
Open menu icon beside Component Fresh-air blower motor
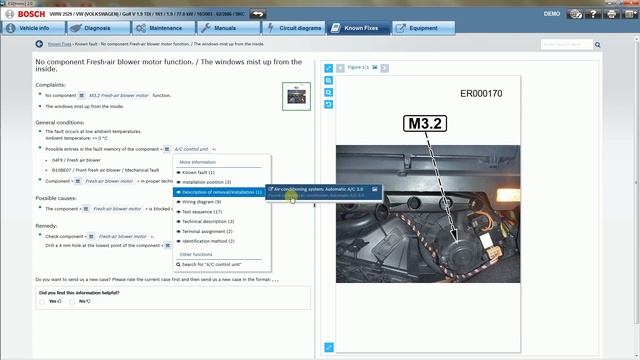click(x=78, y=181)
